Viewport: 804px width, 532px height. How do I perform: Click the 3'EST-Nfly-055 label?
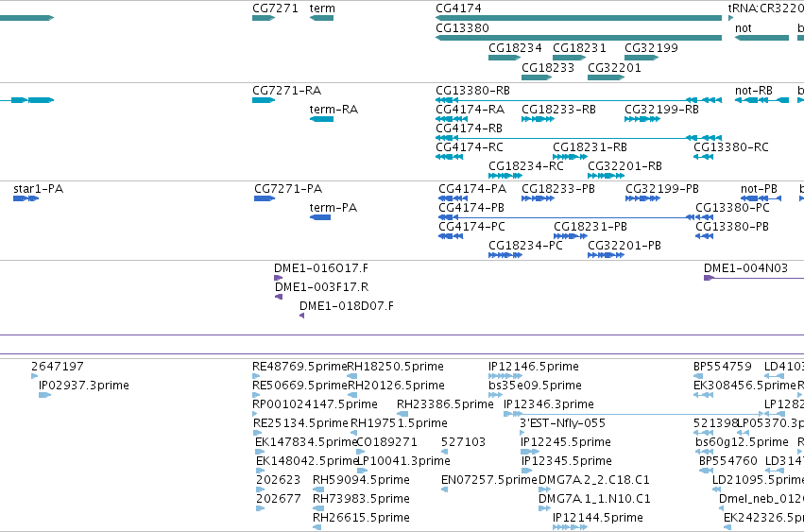562,423
